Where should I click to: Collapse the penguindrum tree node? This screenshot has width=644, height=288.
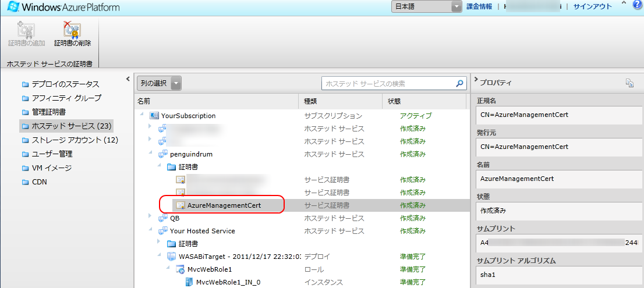pos(150,154)
